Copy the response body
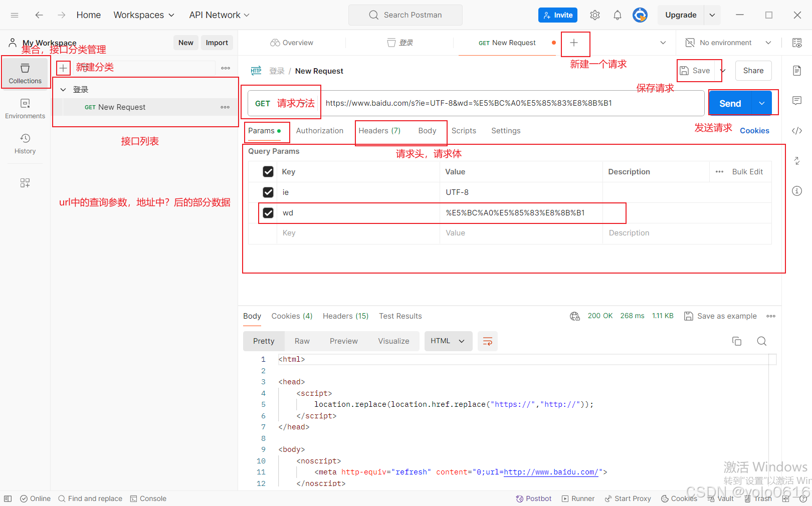Image resolution: width=812 pixels, height=506 pixels. (x=737, y=341)
